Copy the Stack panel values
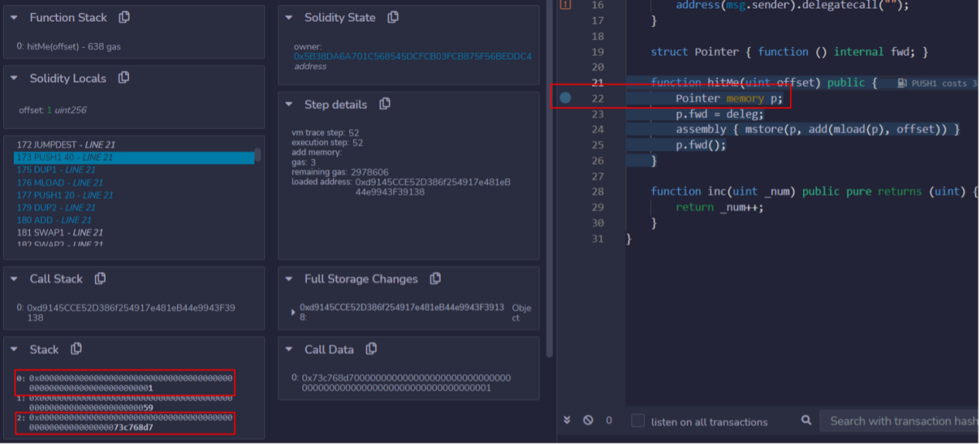 [x=76, y=349]
